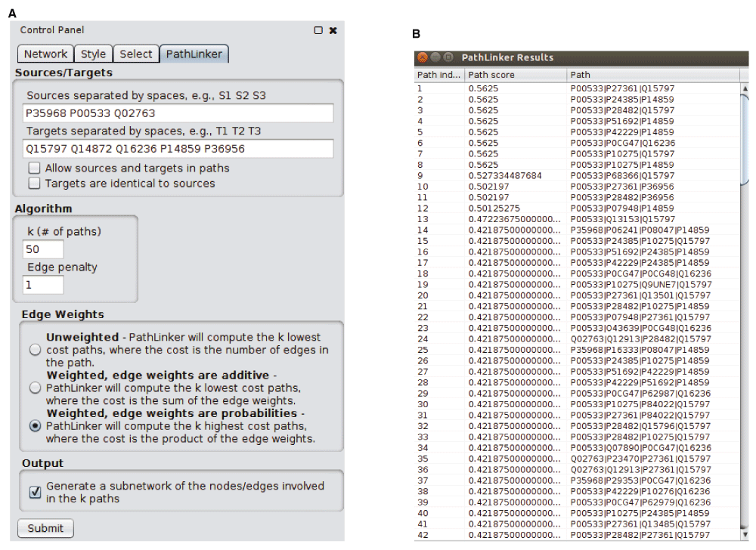756x550 pixels.
Task: Select path row P00533|P10275|P84022|Q15797
Action: (x=577, y=404)
